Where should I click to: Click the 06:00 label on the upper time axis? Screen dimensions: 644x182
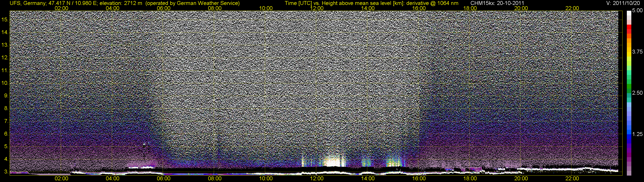click(x=164, y=8)
